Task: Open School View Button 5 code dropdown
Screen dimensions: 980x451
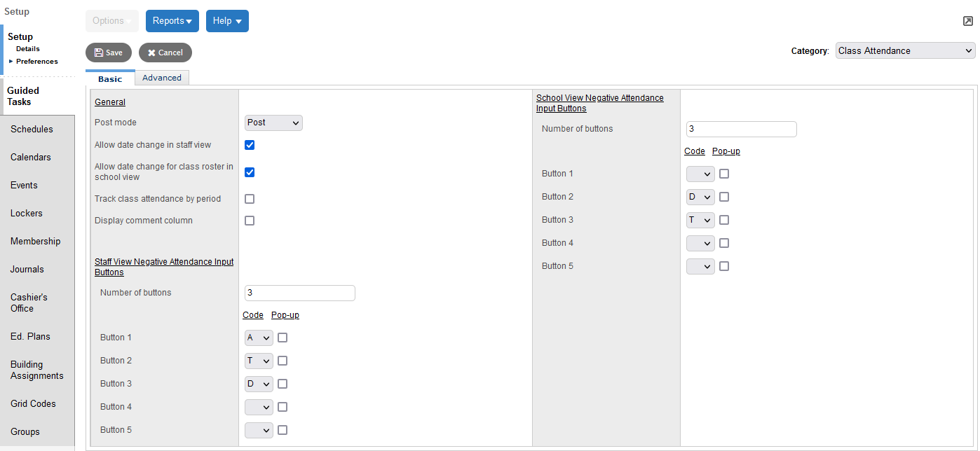Action: (x=700, y=266)
